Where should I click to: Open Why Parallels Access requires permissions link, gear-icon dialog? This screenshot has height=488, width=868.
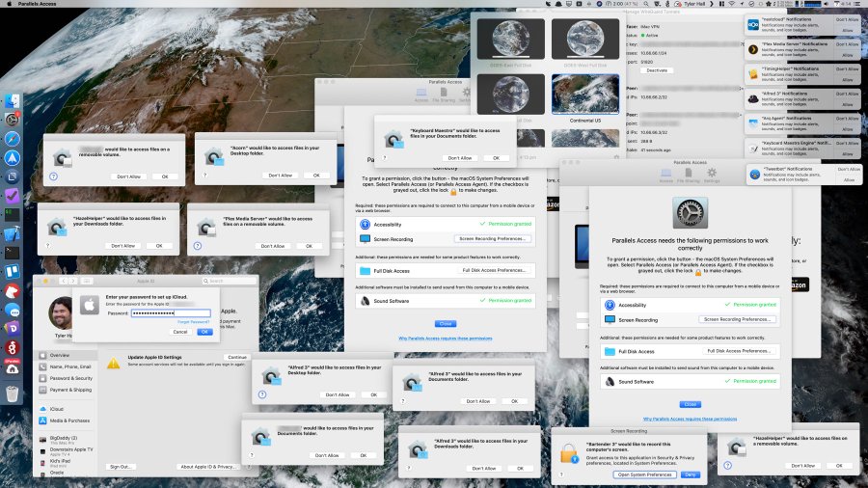[690, 420]
